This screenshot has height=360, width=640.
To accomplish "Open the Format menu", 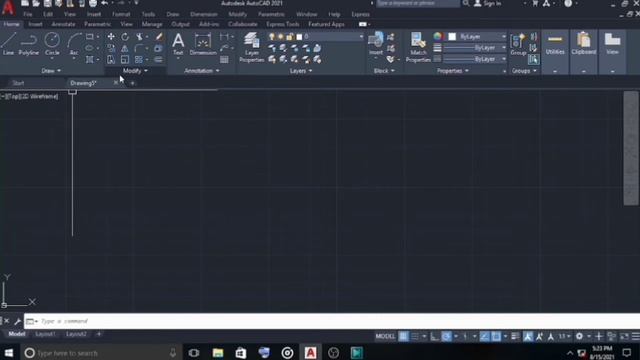I will (121, 14).
